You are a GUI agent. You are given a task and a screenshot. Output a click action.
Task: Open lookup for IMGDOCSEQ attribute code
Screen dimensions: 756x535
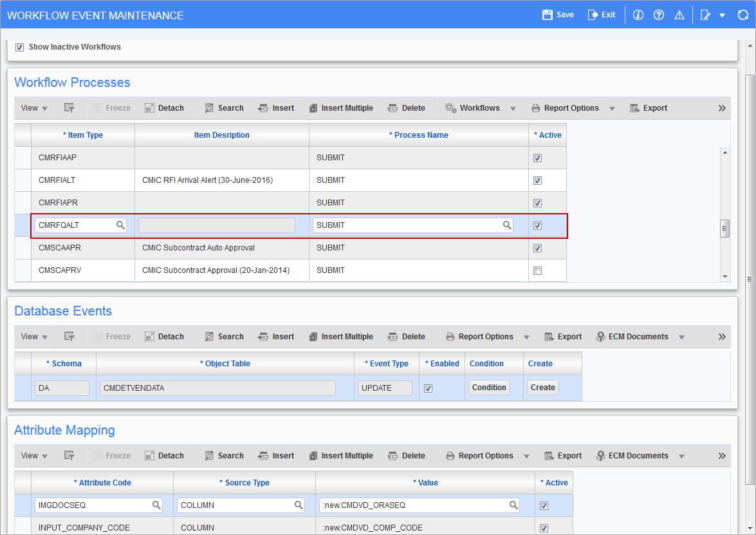156,505
